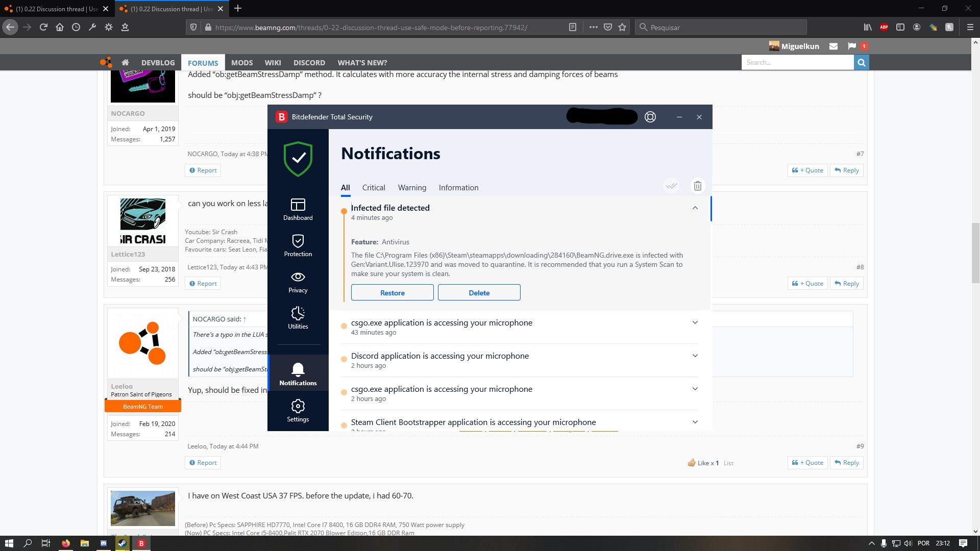Click Reply on Leeloo's forum post

tap(846, 463)
